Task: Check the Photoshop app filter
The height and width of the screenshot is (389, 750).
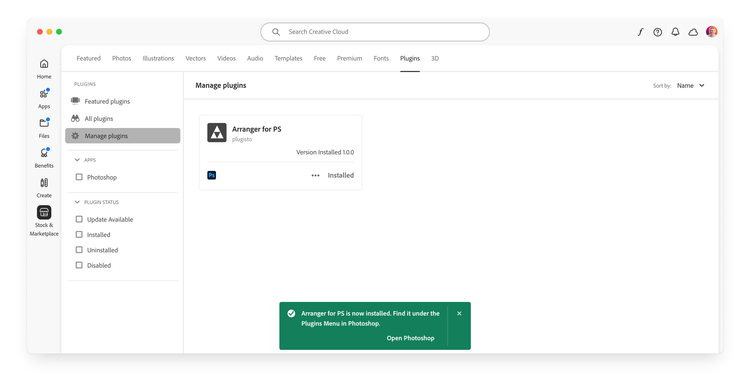Action: pyautogui.click(x=79, y=177)
